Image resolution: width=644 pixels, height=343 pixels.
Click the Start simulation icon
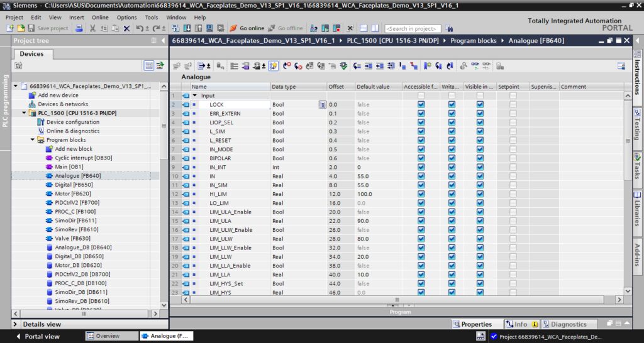209,28
